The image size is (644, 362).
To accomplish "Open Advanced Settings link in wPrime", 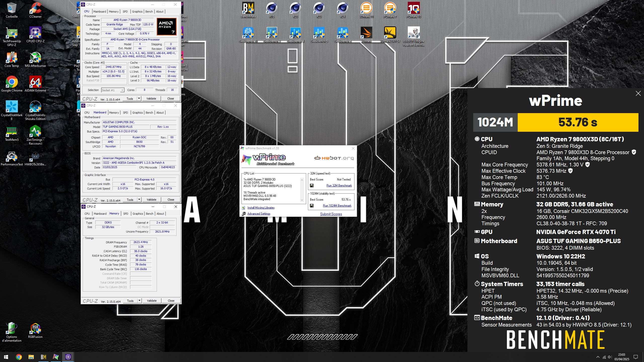I will pos(259,214).
